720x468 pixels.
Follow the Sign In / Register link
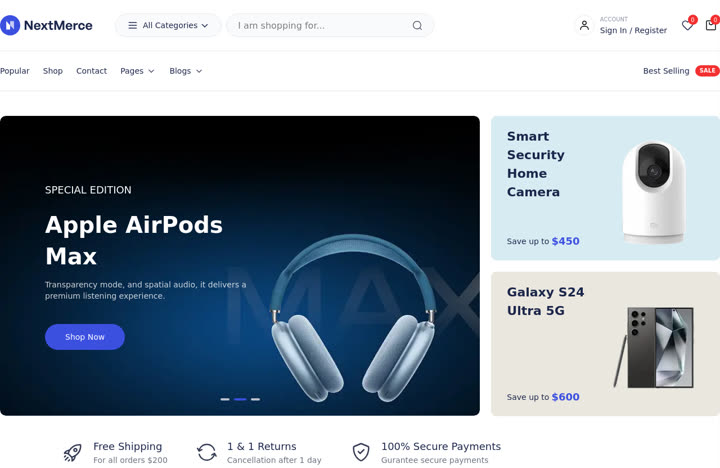click(633, 30)
